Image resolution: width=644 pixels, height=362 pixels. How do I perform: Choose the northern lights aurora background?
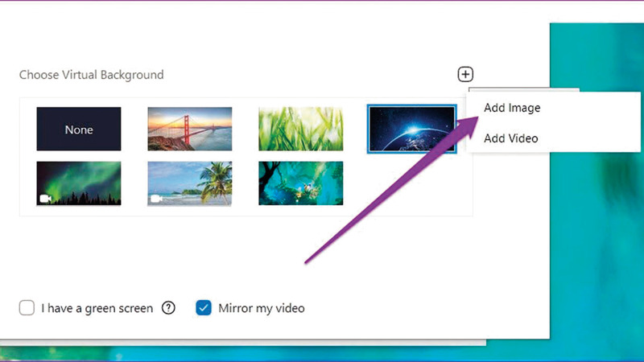[79, 183]
